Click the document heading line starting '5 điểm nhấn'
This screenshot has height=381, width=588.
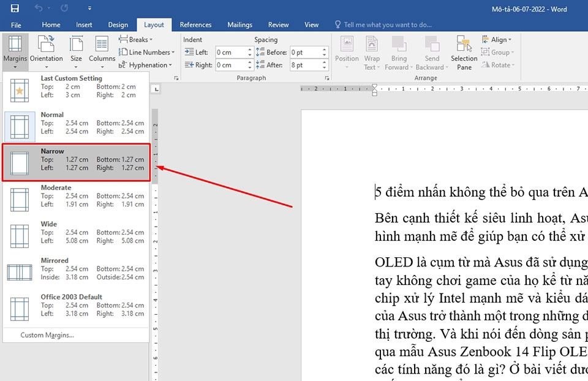[x=481, y=192]
